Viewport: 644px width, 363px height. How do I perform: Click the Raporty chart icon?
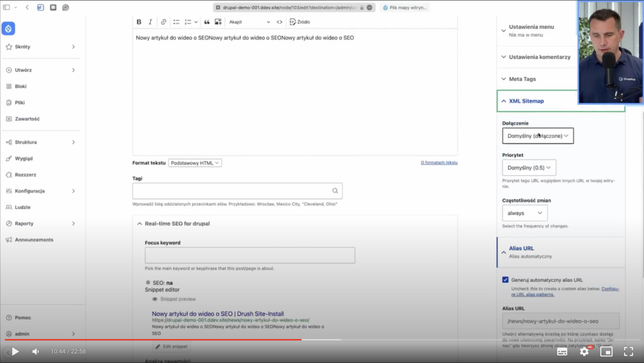pos(9,223)
